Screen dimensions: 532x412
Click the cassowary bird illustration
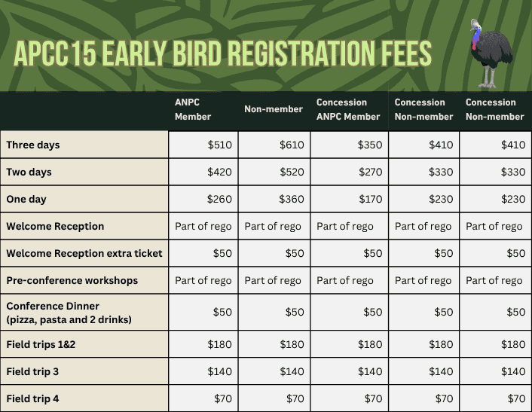pyautogui.click(x=490, y=53)
